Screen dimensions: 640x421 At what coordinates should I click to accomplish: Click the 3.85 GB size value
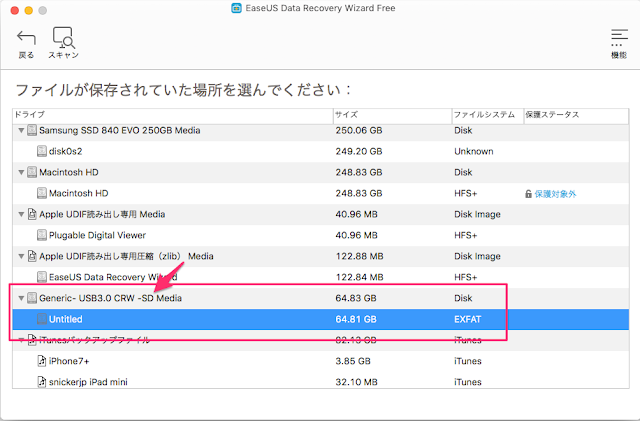353,361
